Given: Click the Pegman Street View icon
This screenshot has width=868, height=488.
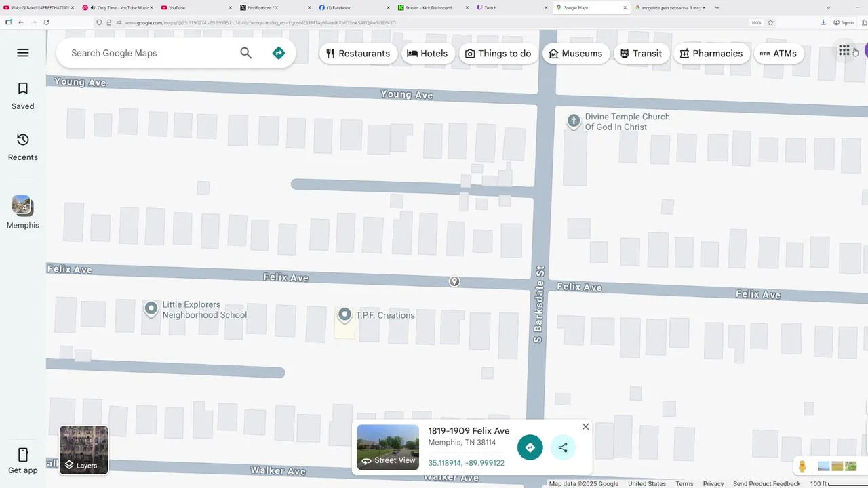Looking at the screenshot, I should [802, 466].
